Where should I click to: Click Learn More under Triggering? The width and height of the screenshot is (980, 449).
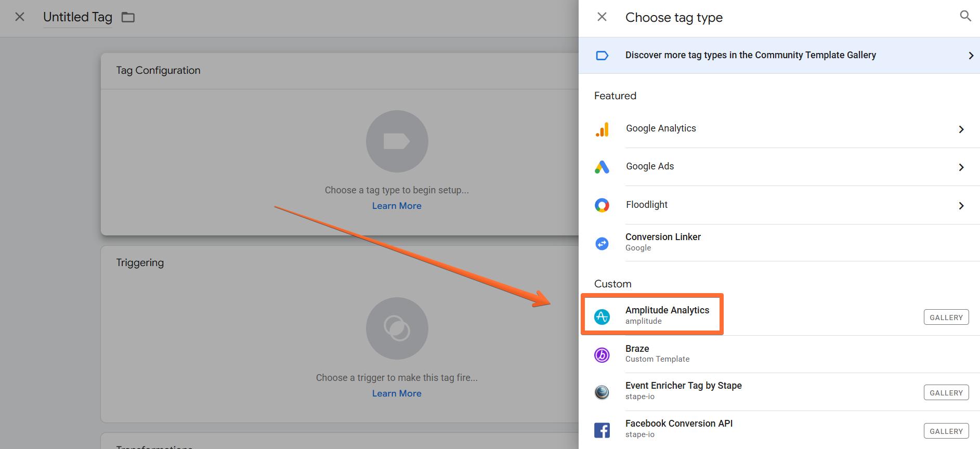coord(397,393)
